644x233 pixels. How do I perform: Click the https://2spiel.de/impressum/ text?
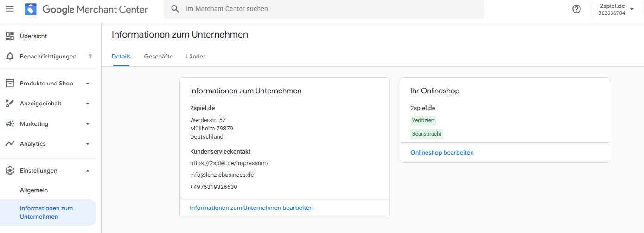coord(229,163)
